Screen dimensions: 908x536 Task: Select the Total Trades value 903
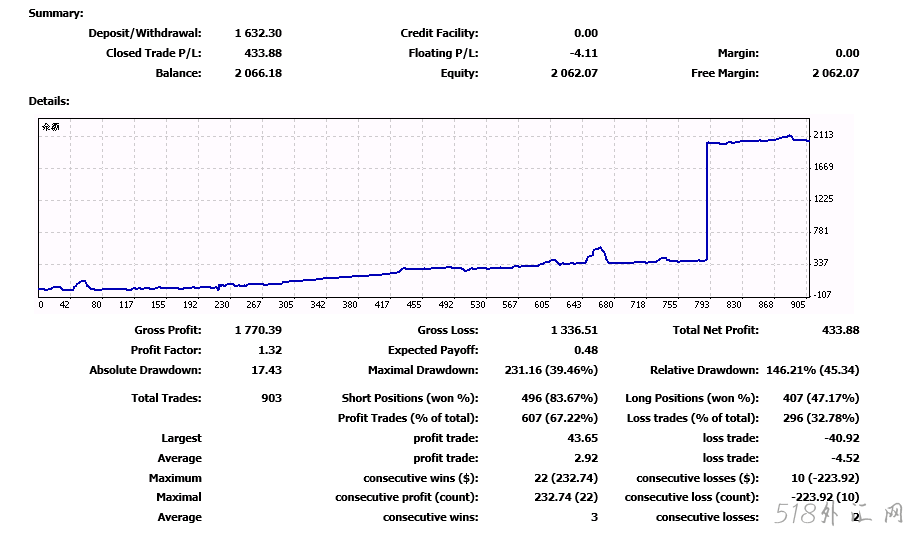pos(272,398)
